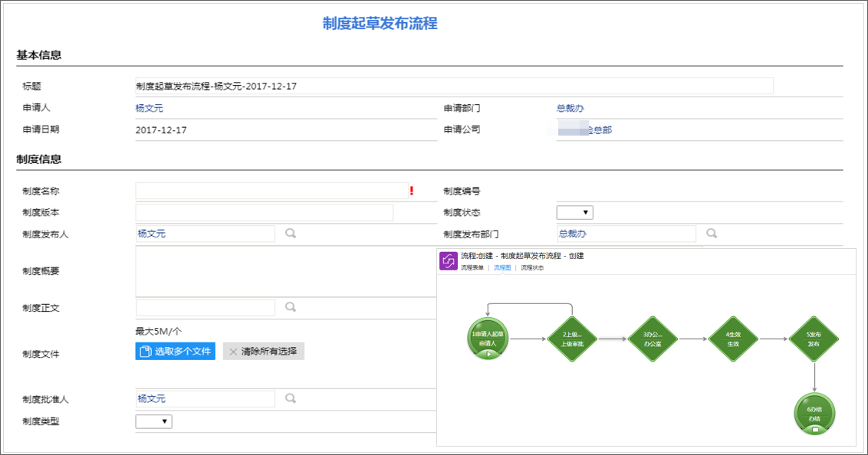Click magnifier icon next to 制度发布部门

(711, 234)
